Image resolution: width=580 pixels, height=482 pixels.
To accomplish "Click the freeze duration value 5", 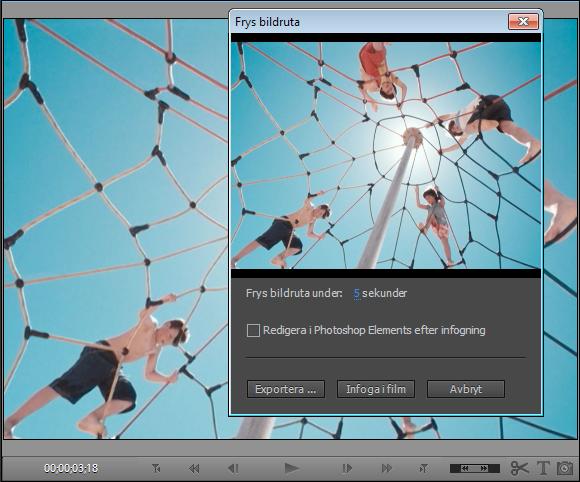I will coord(357,293).
